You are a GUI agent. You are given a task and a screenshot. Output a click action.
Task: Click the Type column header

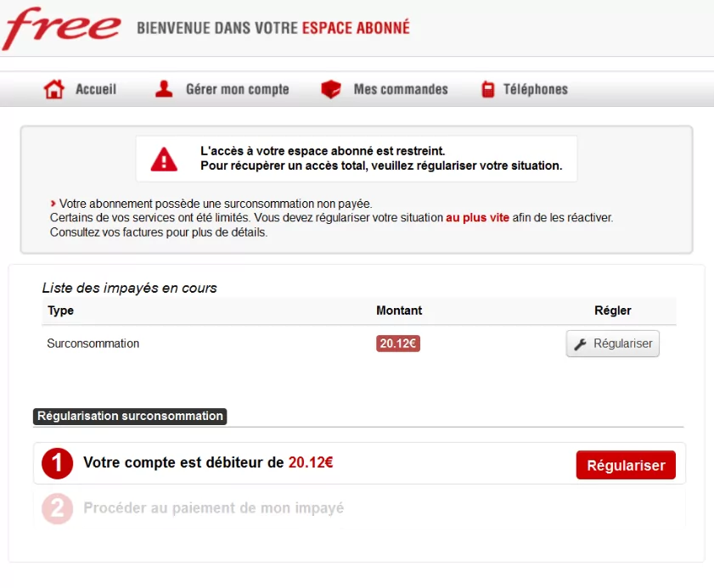(60, 311)
